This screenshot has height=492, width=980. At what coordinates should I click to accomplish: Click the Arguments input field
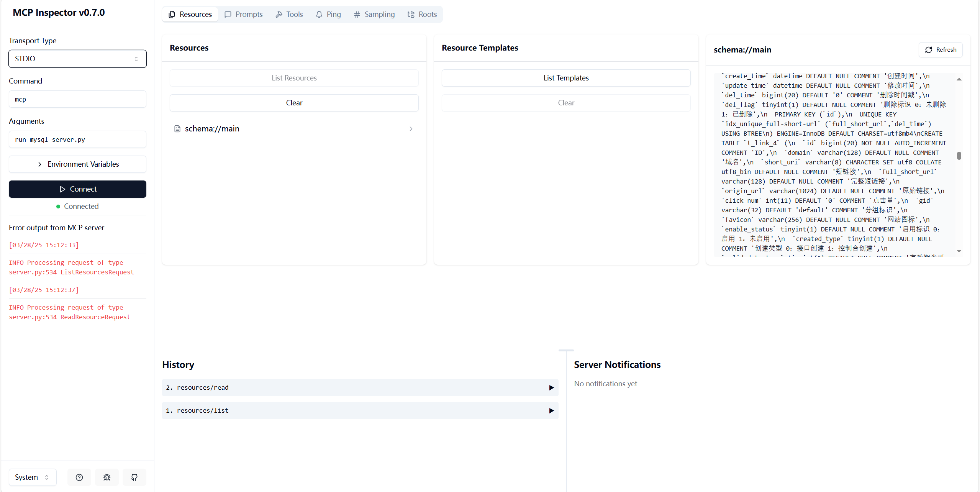pyautogui.click(x=77, y=139)
